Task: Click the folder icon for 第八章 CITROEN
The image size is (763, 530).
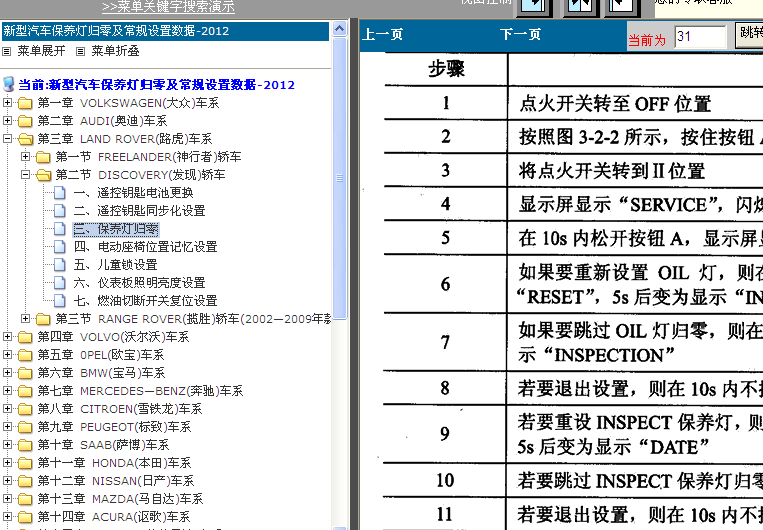Action: (25, 409)
